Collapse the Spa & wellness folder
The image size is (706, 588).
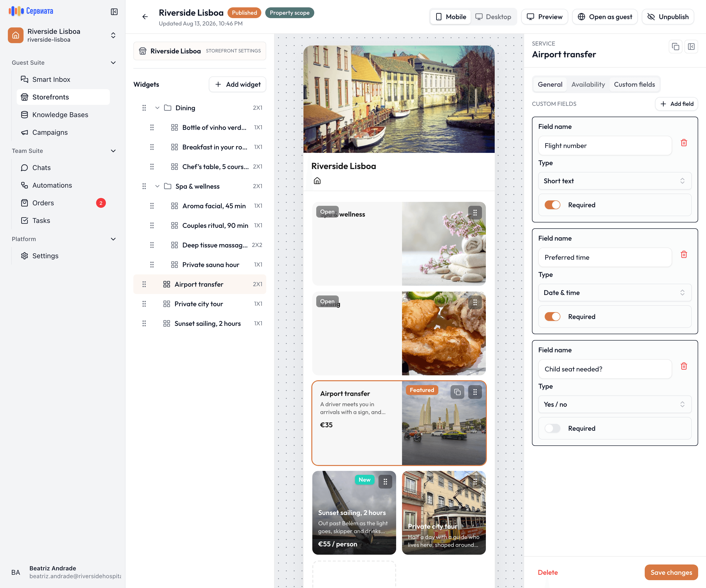coord(157,186)
